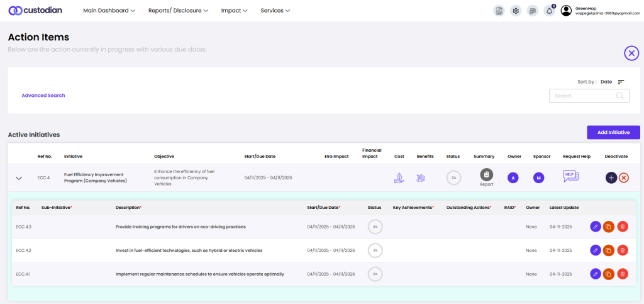
Task: Click the plus icon on the ECC.4 row
Action: (611, 178)
